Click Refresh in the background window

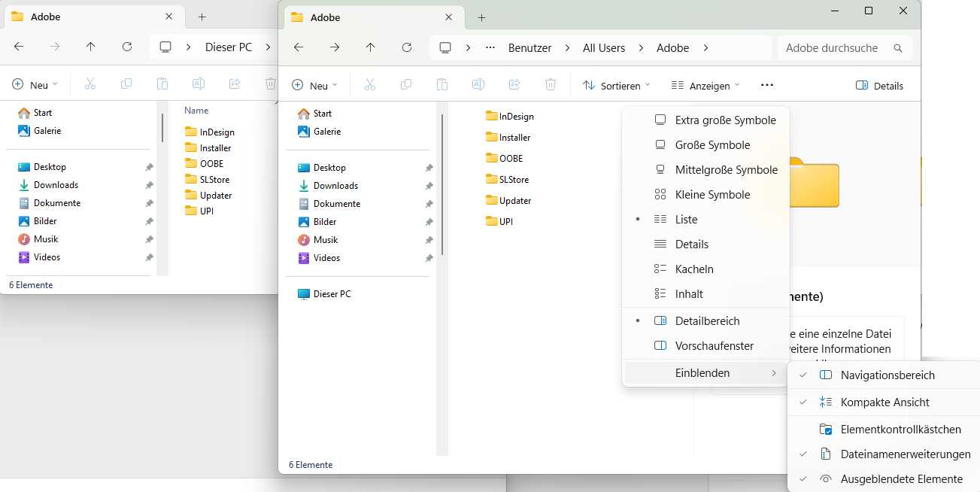pos(127,47)
